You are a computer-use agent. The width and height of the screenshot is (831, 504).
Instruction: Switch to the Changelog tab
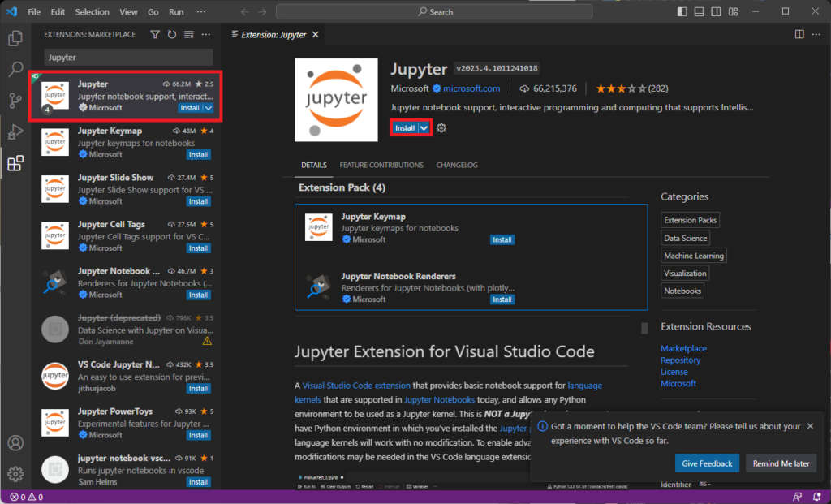pos(457,166)
